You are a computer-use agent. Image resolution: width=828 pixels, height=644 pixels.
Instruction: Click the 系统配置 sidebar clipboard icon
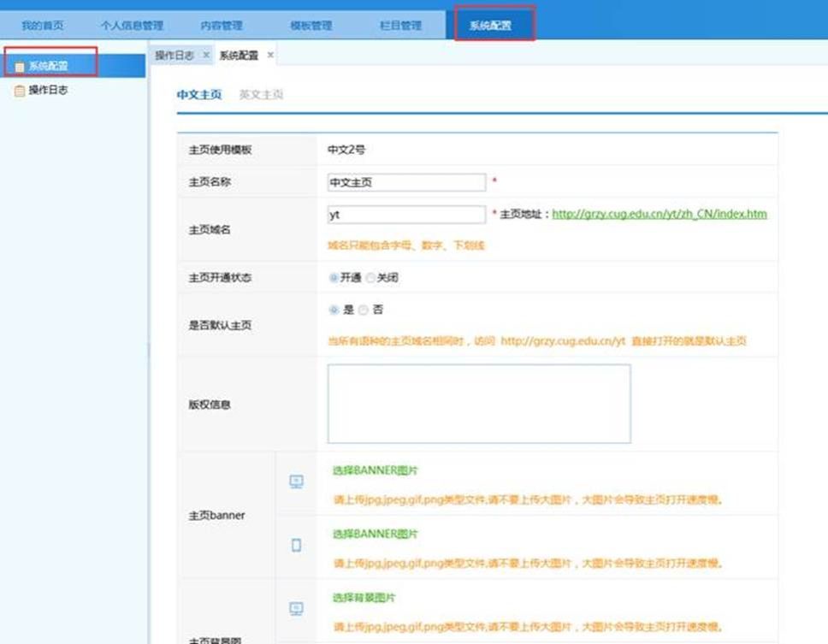coord(20,67)
